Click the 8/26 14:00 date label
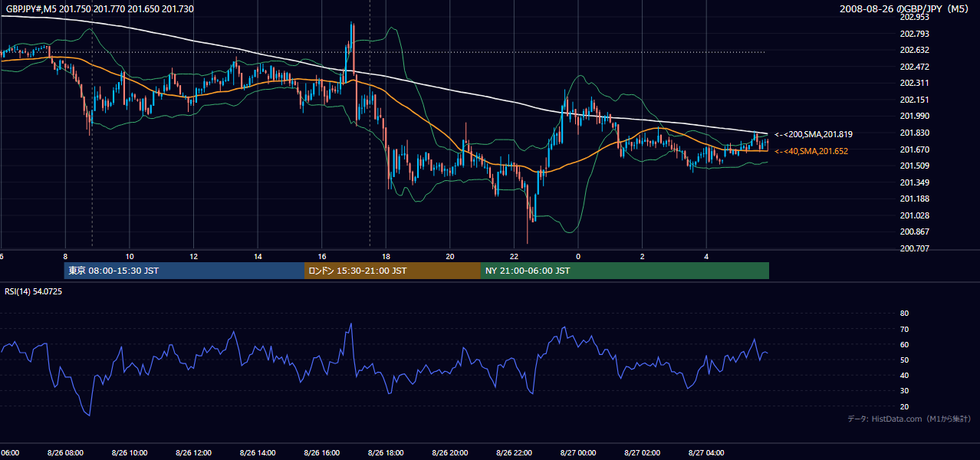The height and width of the screenshot is (460, 980). pos(258,452)
